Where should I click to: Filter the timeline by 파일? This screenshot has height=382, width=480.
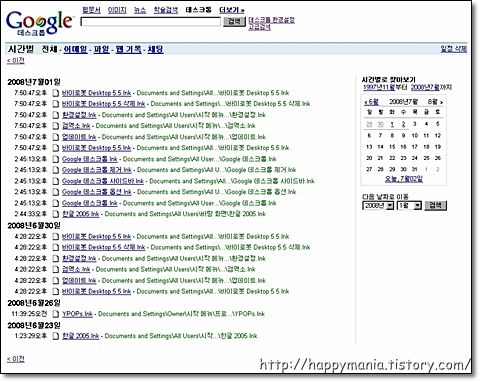click(x=101, y=50)
